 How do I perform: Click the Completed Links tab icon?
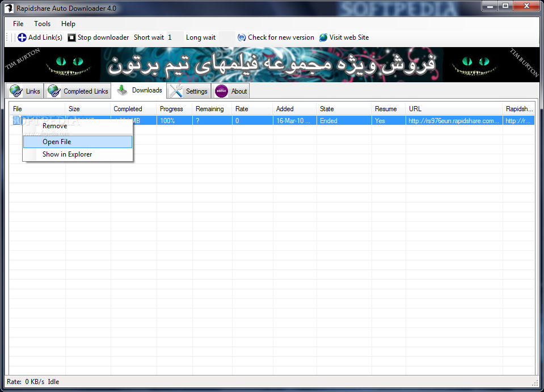tap(54, 91)
